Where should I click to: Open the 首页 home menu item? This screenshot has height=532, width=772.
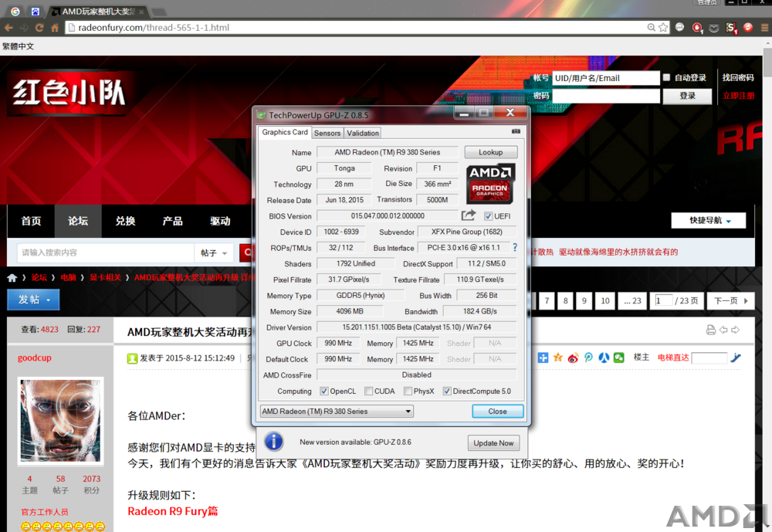31,221
